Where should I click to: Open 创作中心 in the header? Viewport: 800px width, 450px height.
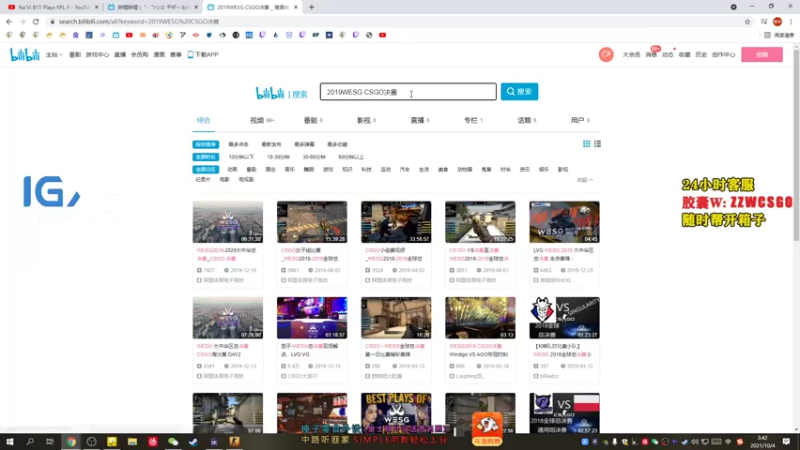[723, 55]
